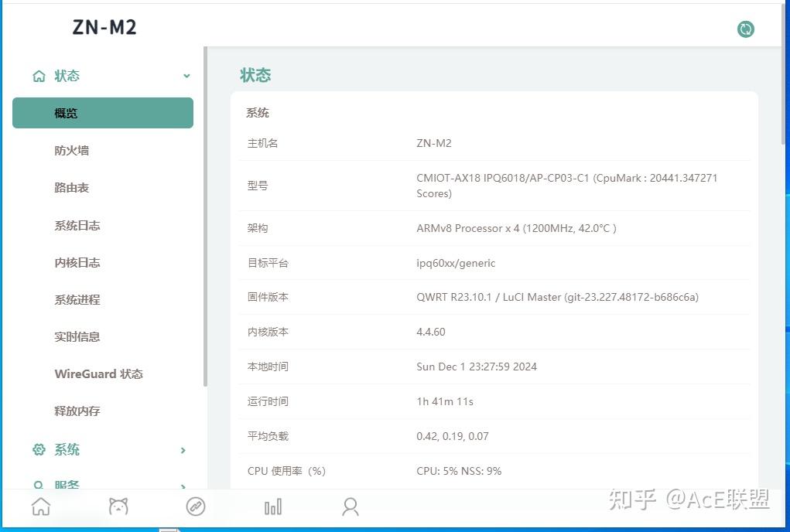Collapse the 状态 menu chevron
790x532 pixels.
(186, 76)
